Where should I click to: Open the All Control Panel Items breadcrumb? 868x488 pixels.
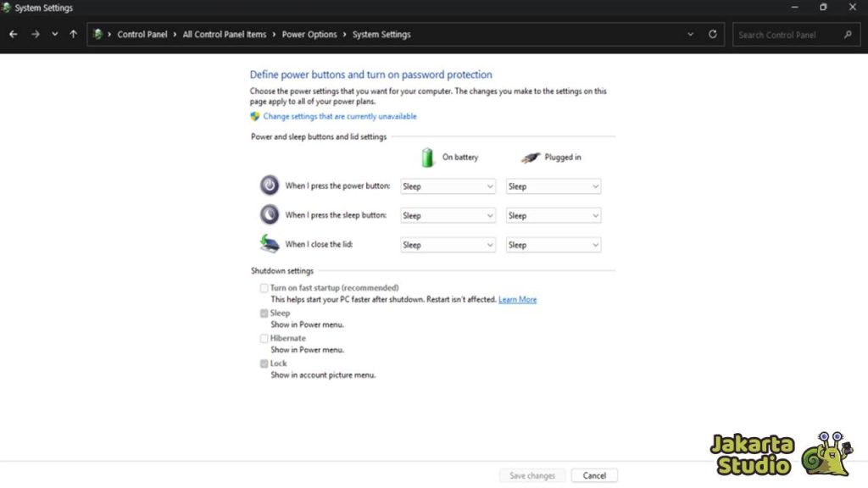tap(224, 34)
